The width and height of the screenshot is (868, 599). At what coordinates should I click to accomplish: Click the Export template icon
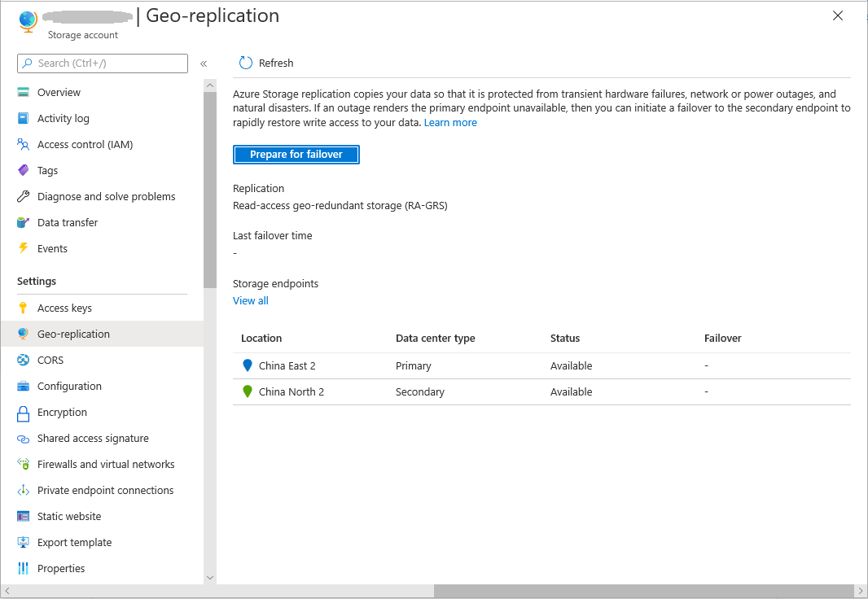24,542
